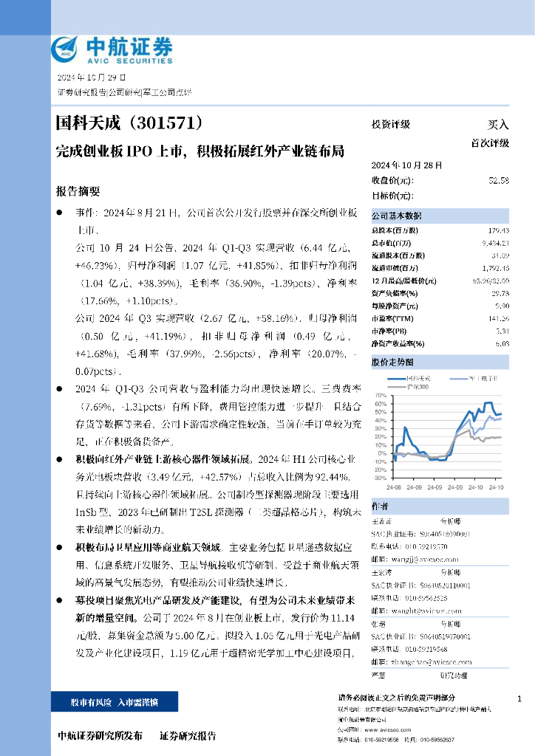535x756 pixels.
Task: Click the 净资产收益率(%) row label
Action: point(398,344)
